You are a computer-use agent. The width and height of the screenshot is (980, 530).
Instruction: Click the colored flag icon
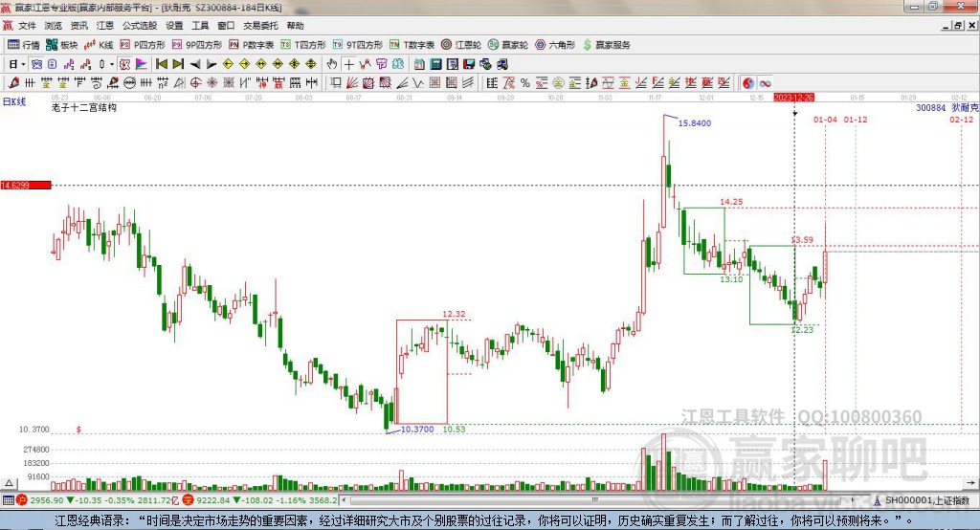tap(142, 64)
